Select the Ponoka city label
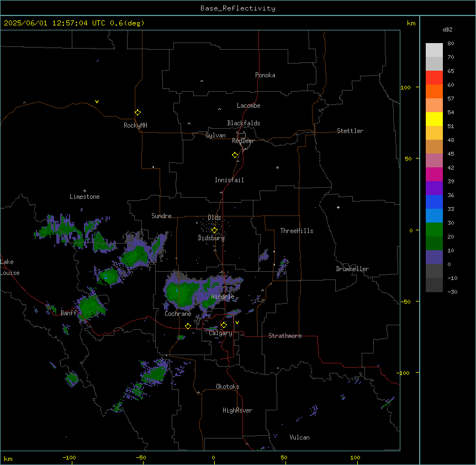 click(x=265, y=75)
